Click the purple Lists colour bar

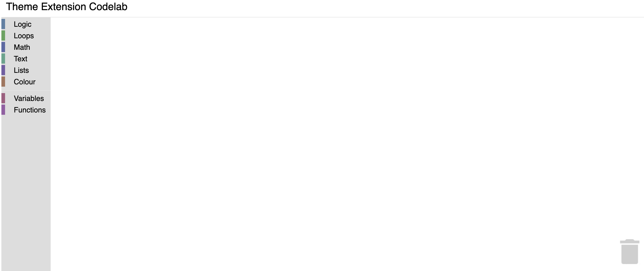[x=3, y=70]
